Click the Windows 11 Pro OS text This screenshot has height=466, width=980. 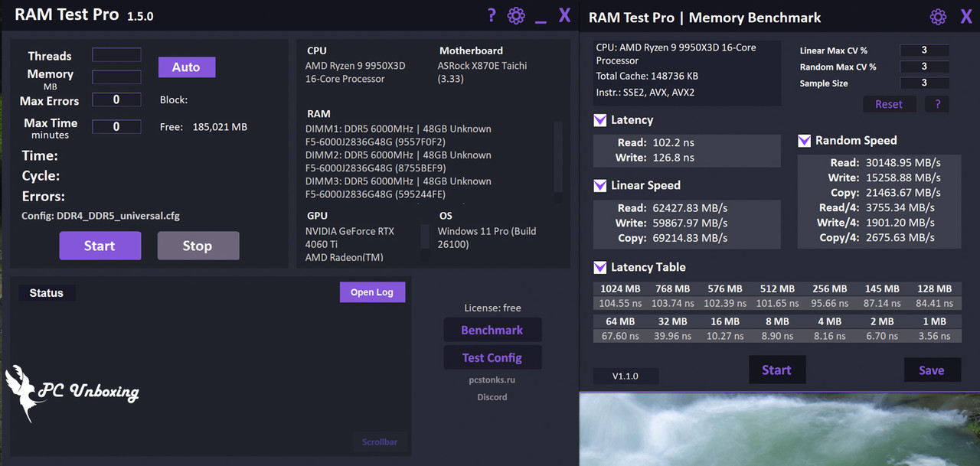[487, 237]
